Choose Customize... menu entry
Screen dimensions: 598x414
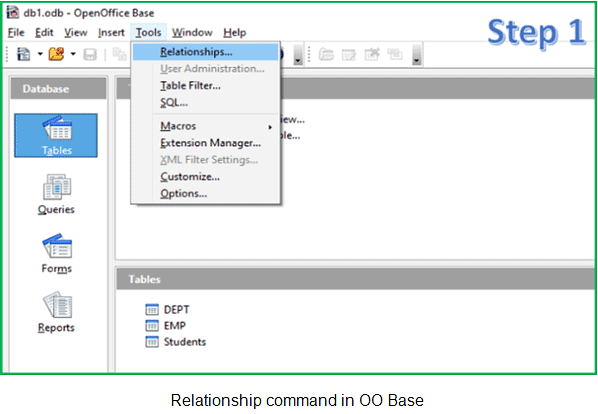(x=206, y=177)
